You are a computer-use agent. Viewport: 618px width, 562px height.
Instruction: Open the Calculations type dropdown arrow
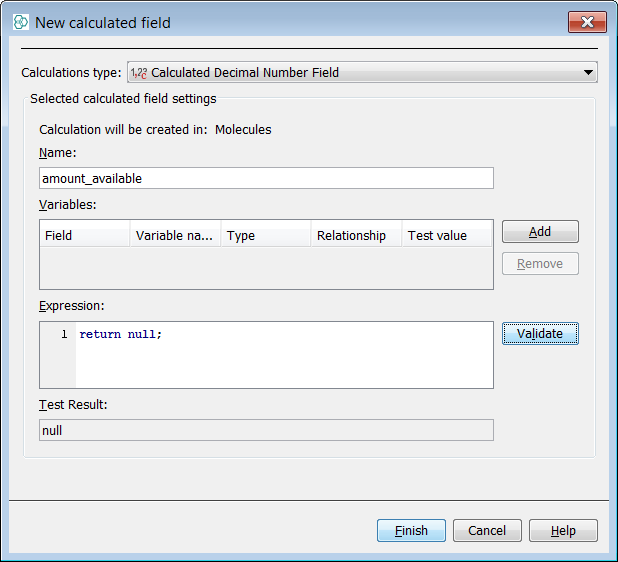[x=588, y=73]
